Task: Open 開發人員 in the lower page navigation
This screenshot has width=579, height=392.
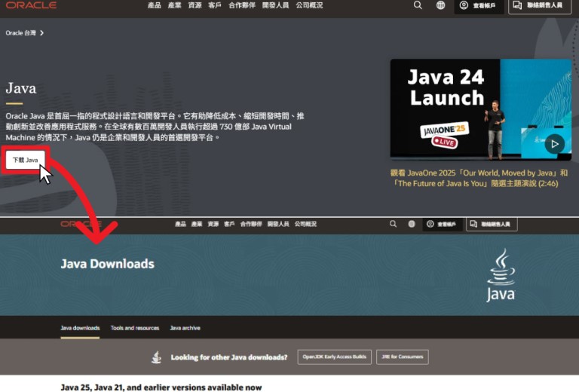Action: pyautogui.click(x=278, y=224)
